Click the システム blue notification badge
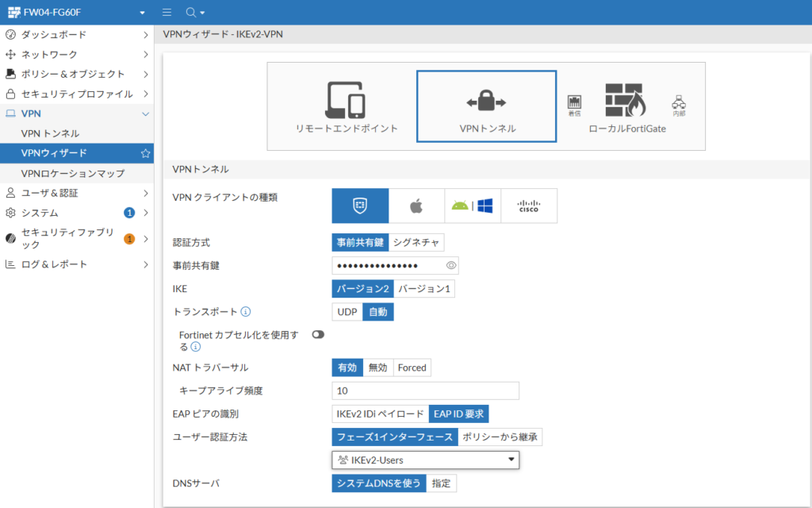 coord(129,213)
